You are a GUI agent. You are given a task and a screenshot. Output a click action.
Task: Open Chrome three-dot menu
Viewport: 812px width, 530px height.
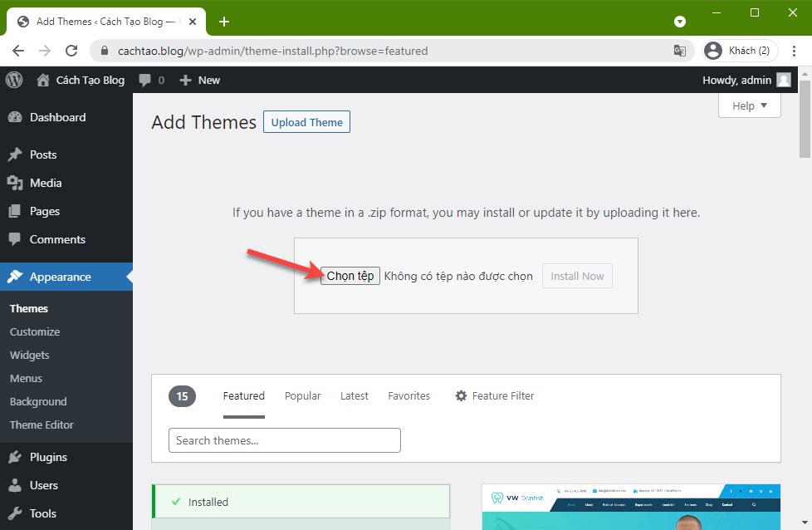point(794,51)
